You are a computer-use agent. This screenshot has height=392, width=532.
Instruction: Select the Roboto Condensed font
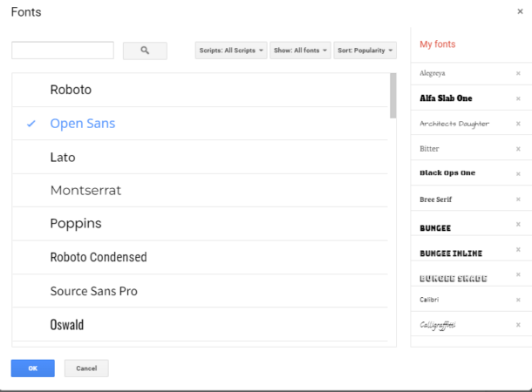click(200, 257)
